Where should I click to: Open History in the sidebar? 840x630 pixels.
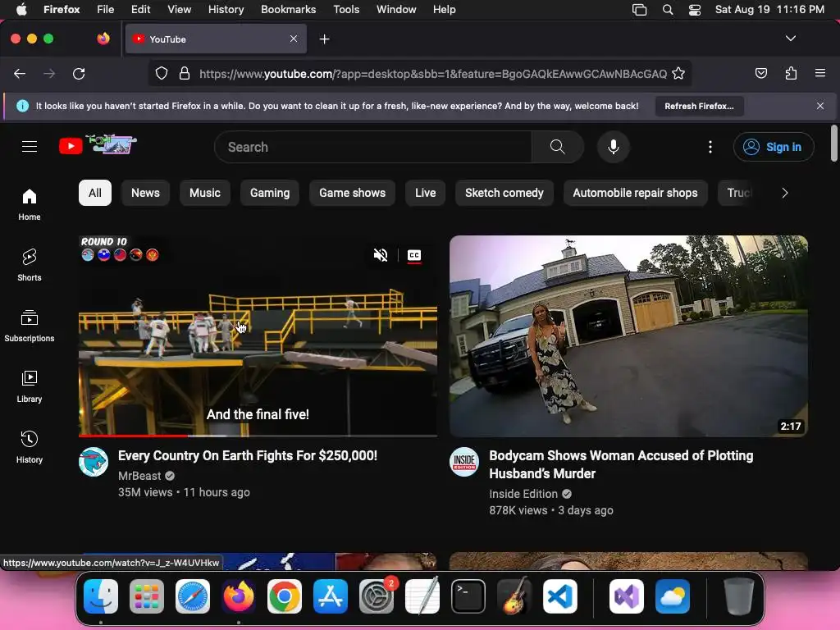tap(30, 447)
